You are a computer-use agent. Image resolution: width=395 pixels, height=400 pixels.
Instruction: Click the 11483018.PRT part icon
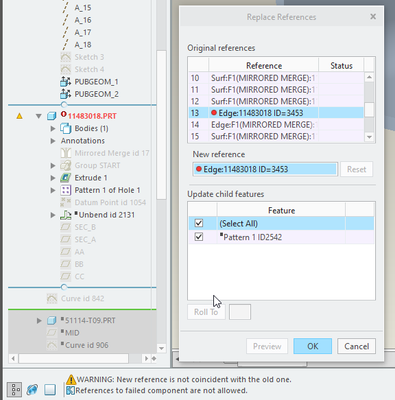pos(51,116)
